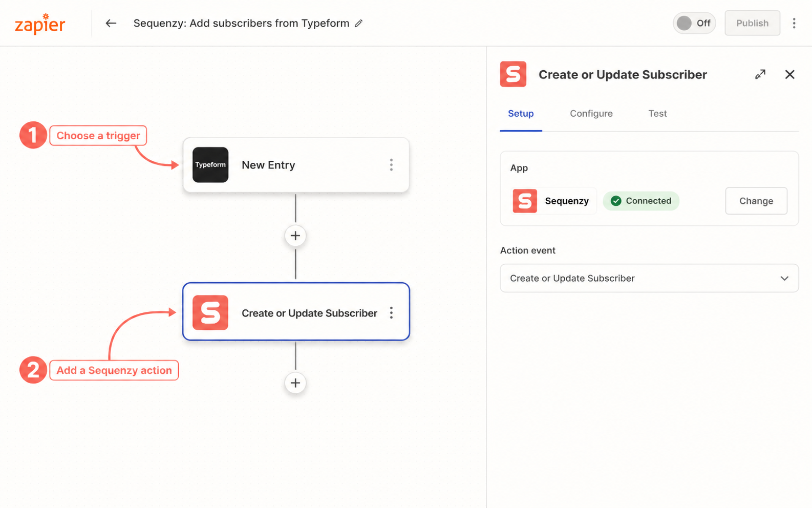Click Sequenzy icon in panel header
This screenshot has width=812, height=508.
tap(513, 74)
